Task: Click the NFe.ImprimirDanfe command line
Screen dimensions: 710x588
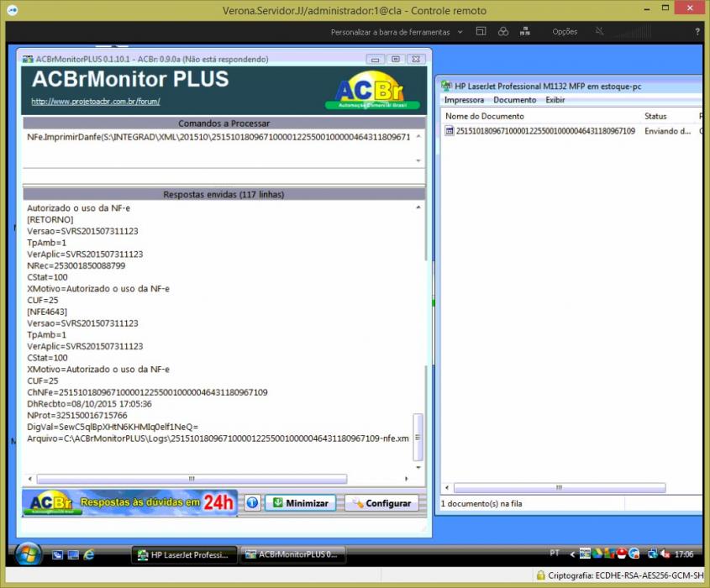Action: [x=218, y=137]
